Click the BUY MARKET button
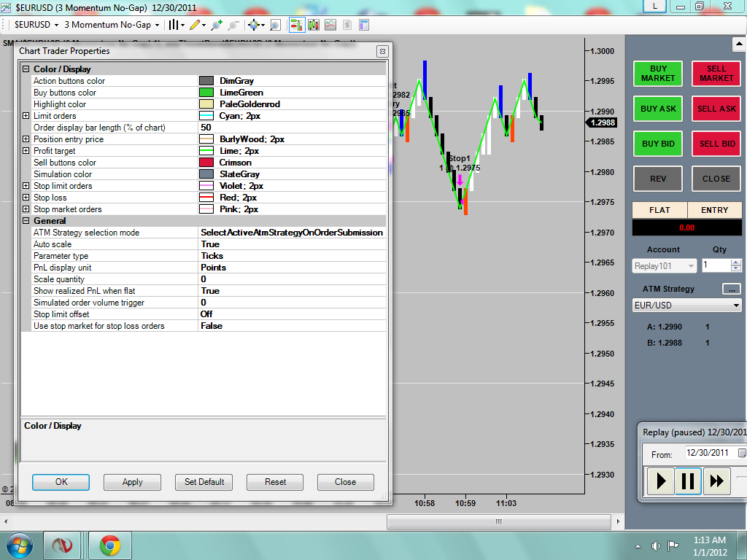This screenshot has width=747, height=560. coord(658,74)
